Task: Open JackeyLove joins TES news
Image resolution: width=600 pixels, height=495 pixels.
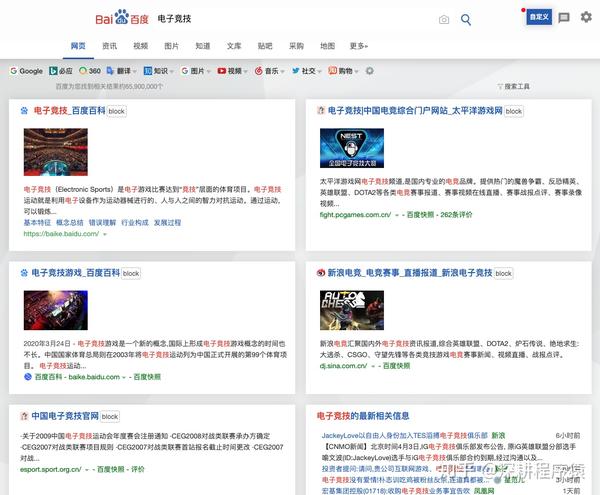Action: tap(405, 436)
